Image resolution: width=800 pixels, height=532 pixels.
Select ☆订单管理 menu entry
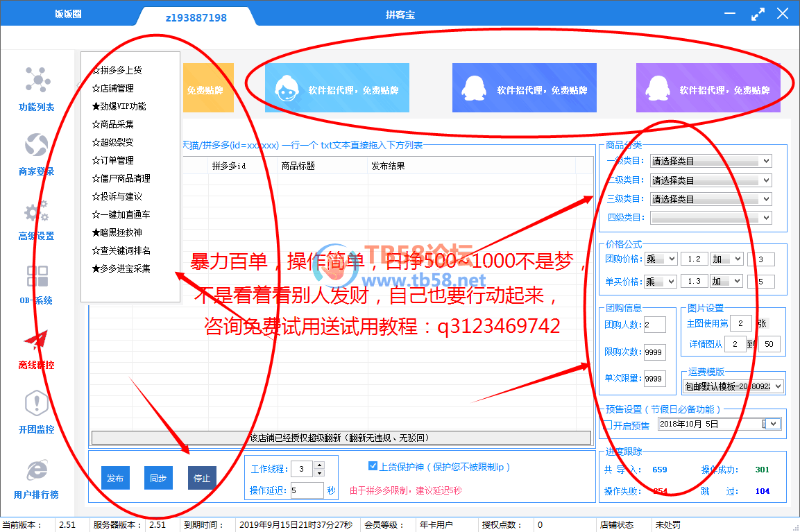113,160
